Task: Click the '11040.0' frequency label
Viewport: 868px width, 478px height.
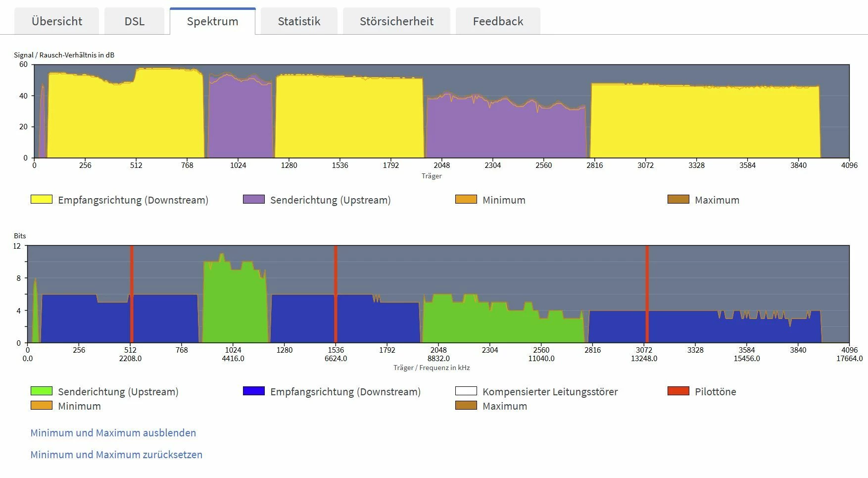Action: point(541,359)
